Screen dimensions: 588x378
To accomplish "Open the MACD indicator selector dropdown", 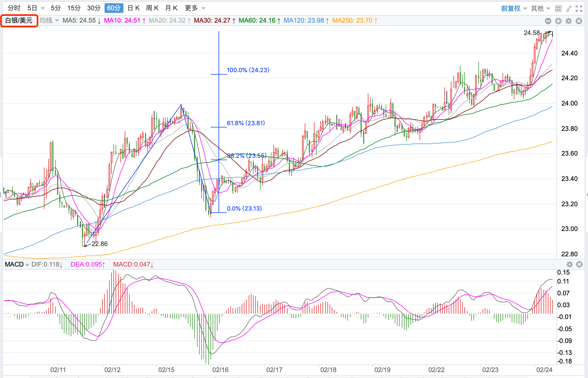I will click(17, 264).
